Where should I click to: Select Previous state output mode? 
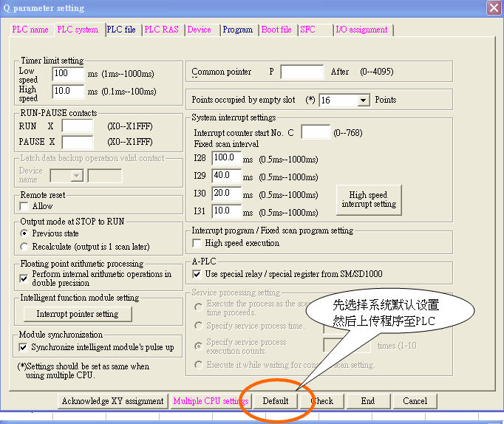(24, 233)
